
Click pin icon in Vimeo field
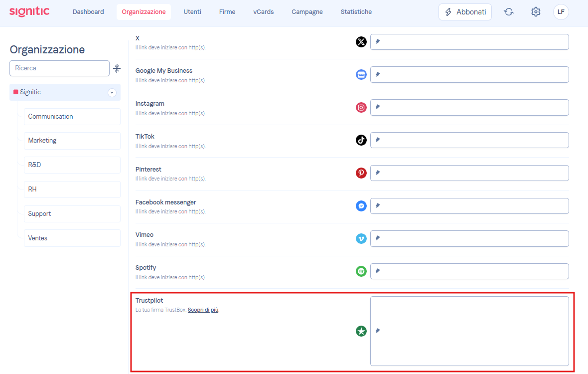[x=378, y=238]
